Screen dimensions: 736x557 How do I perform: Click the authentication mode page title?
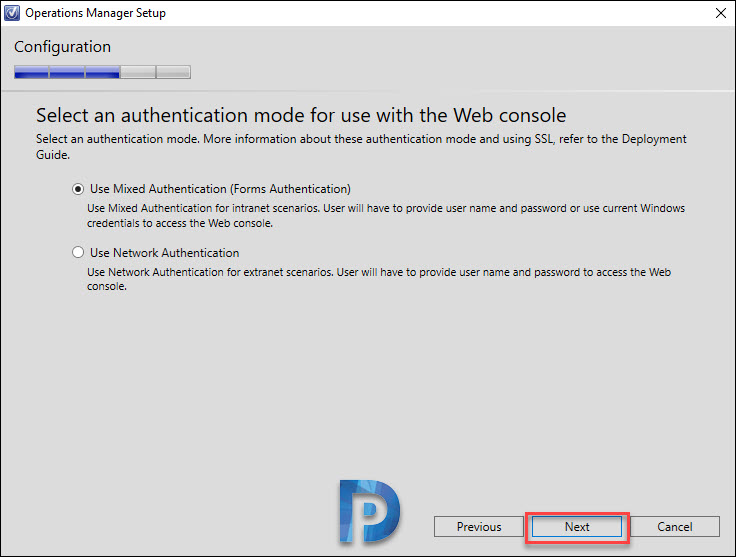301,115
